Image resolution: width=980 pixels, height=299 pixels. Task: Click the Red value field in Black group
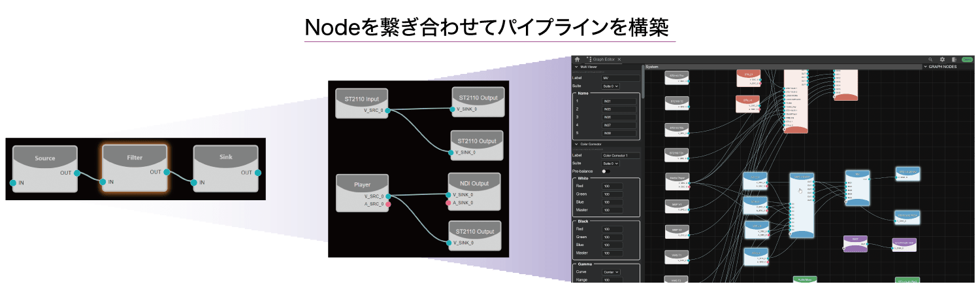tap(612, 229)
